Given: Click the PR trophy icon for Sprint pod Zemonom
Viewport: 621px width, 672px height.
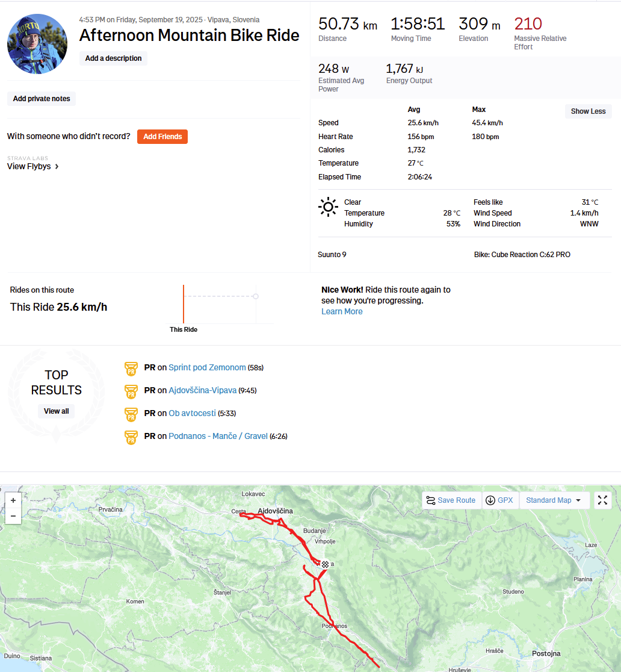Looking at the screenshot, I should click(x=131, y=368).
